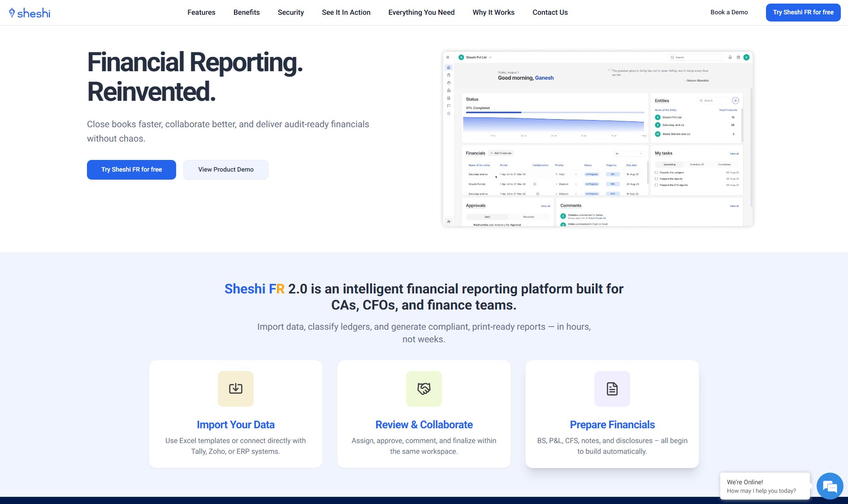Click 'Wade Warren and co' entity name
This screenshot has height=504, width=848.
point(676,134)
